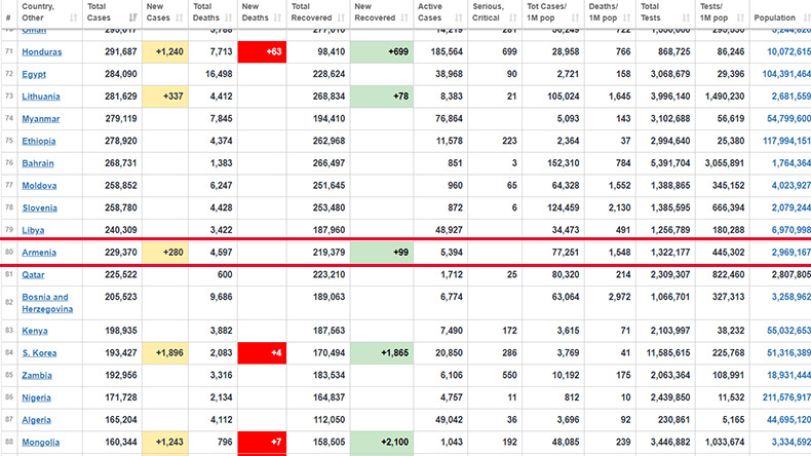Sort by New Cases arrows icon
The width and height of the screenshot is (811, 456).
click(179, 18)
